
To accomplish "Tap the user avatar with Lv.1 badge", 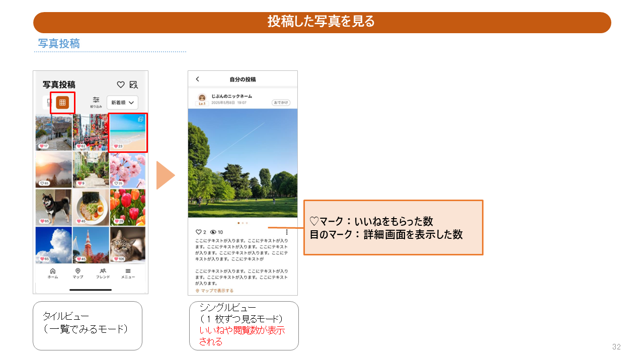I will pyautogui.click(x=202, y=99).
